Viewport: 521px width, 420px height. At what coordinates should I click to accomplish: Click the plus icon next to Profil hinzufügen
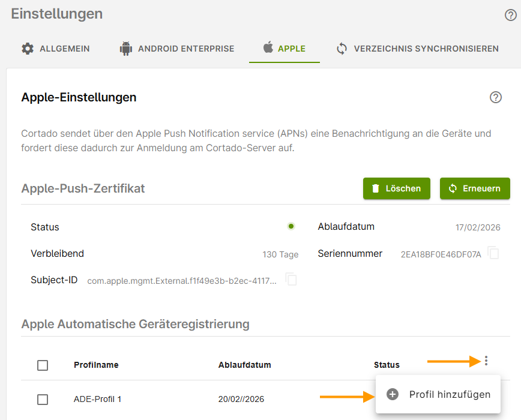(x=393, y=394)
